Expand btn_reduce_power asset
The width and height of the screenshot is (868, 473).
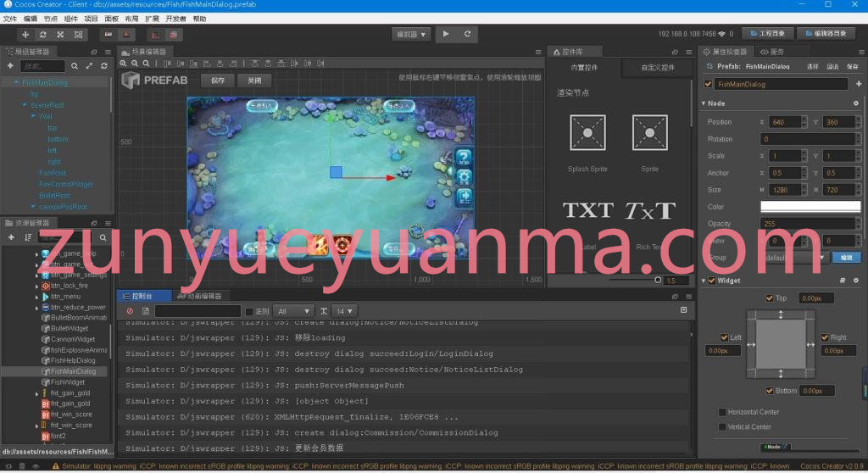click(x=36, y=308)
